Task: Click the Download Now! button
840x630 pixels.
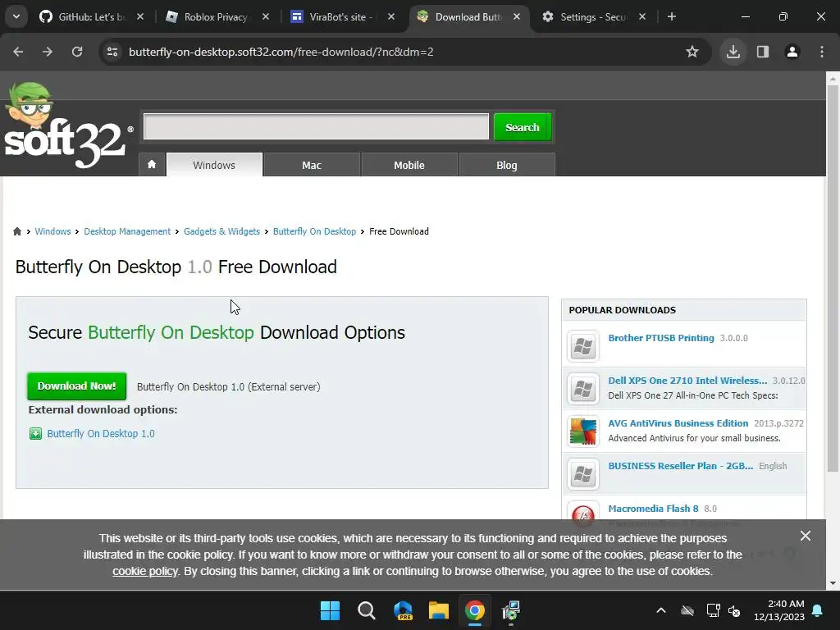Action: (76, 386)
